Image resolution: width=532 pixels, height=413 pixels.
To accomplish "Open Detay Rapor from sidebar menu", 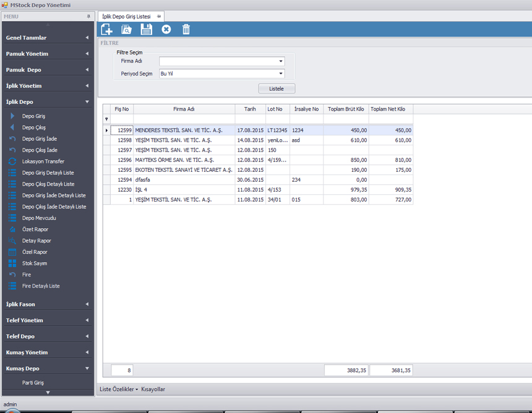I will [x=36, y=241].
